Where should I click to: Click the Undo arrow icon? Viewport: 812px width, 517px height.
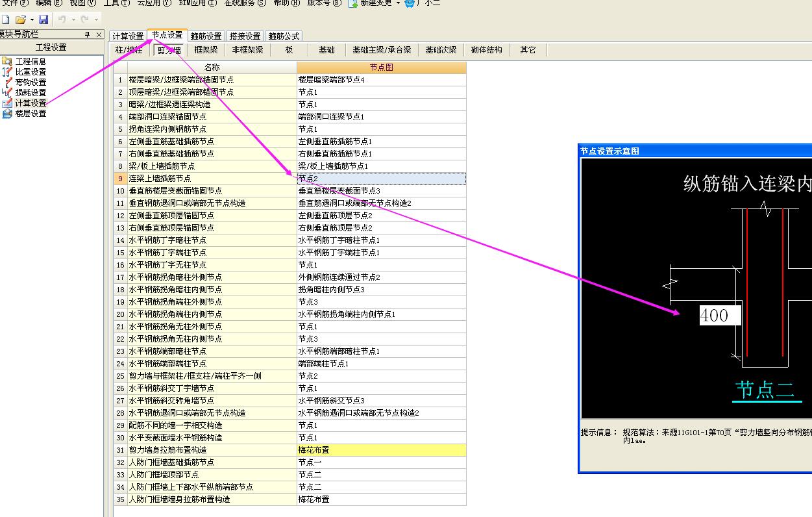pos(62,19)
